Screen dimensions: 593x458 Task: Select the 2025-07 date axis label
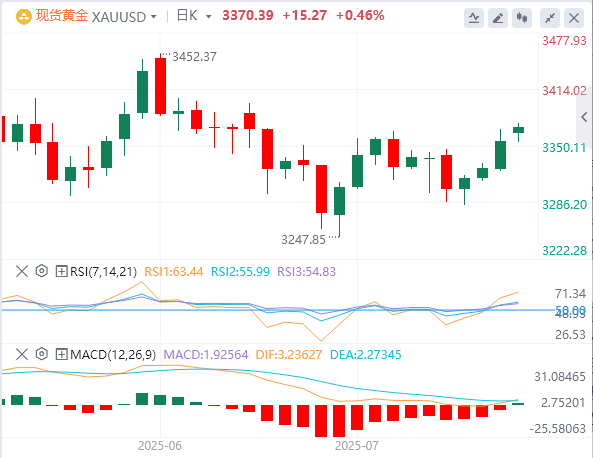tap(357, 446)
